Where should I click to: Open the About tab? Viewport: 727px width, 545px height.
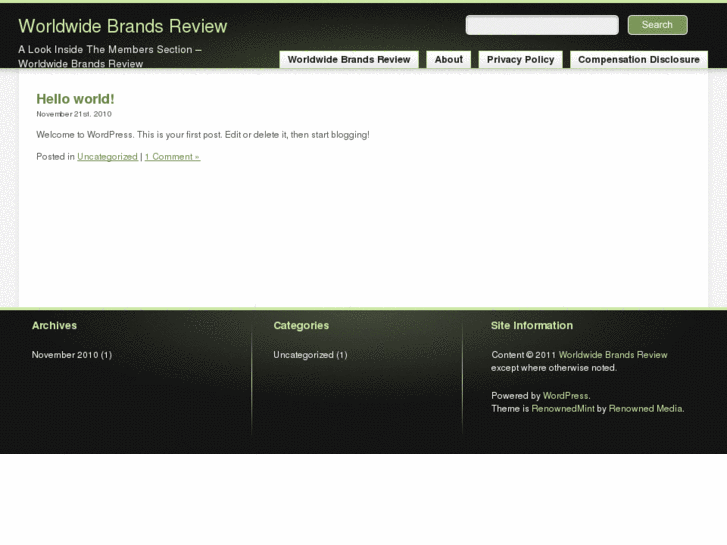click(448, 59)
